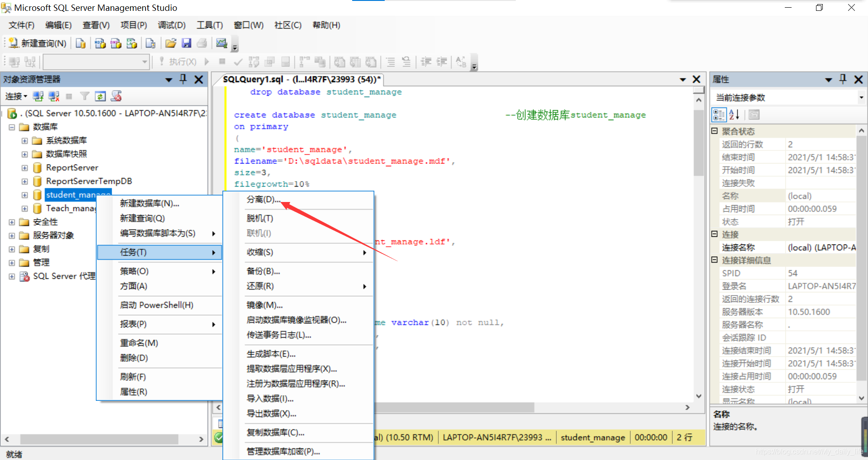Open the available databases combo box
This screenshot has width=868, height=460.
point(96,62)
